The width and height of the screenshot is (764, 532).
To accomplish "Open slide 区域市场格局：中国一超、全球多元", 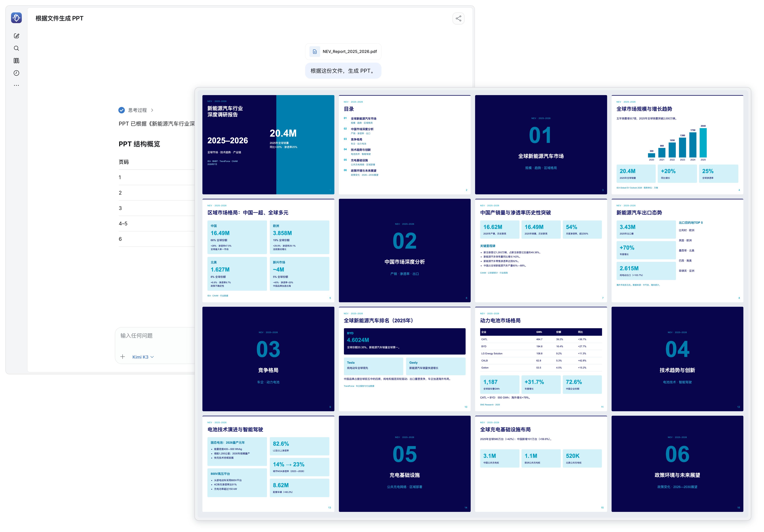I will [268, 250].
